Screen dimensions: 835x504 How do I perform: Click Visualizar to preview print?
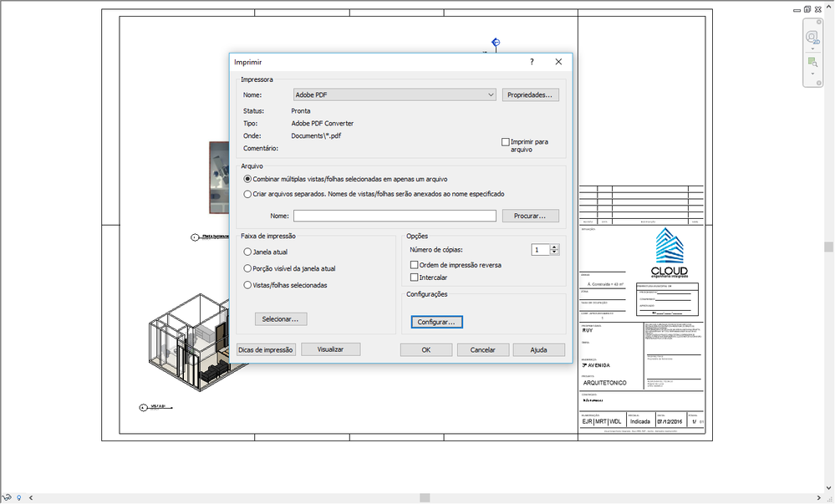point(331,349)
